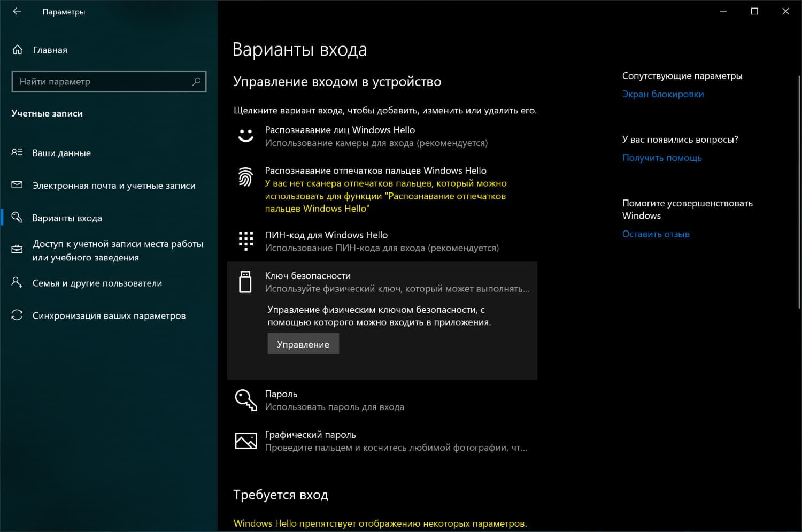Collapse the Ключ безопасности option

pyautogui.click(x=382, y=282)
